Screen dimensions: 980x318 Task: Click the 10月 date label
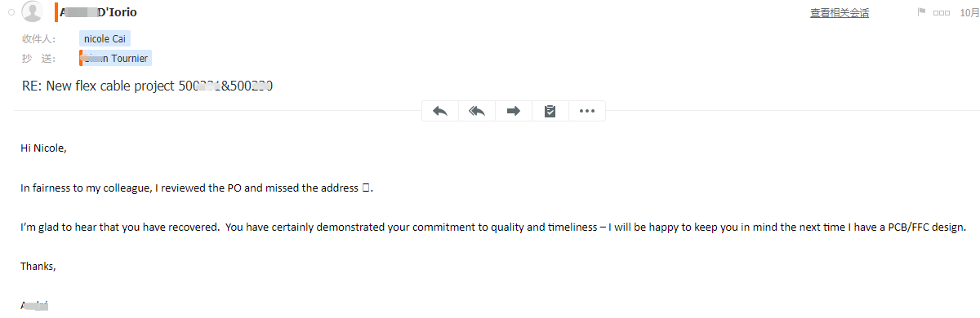(969, 12)
